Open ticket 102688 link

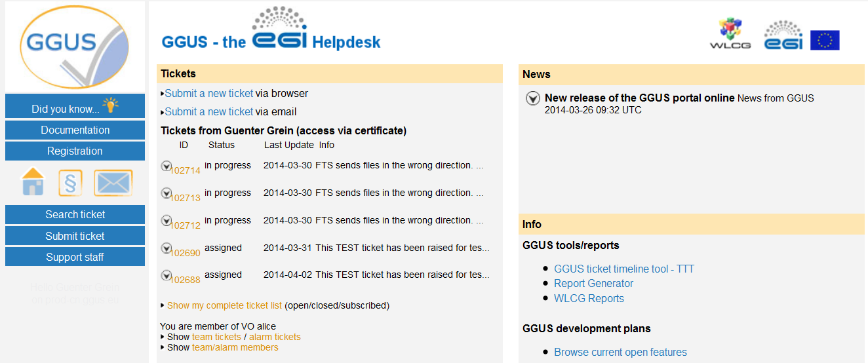(186, 280)
